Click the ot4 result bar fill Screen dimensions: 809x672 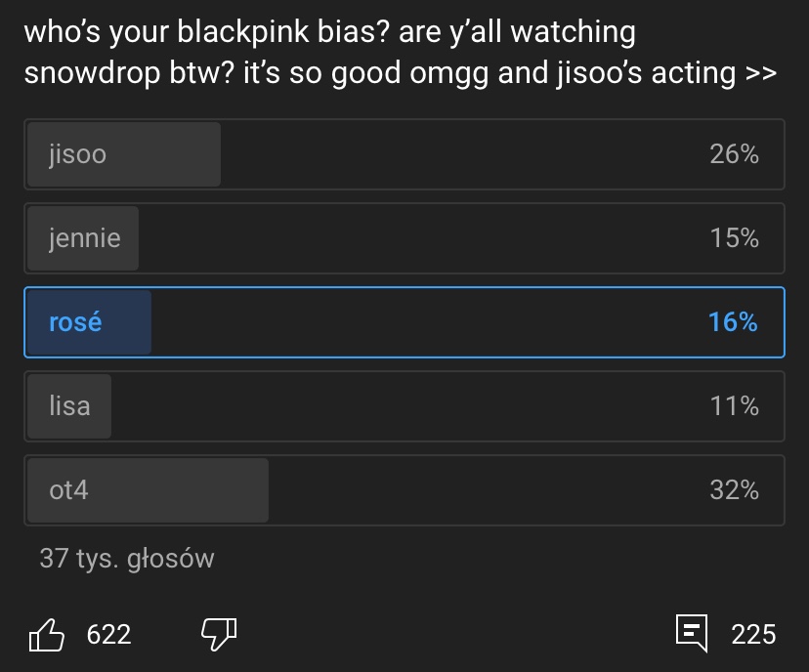coord(186,490)
